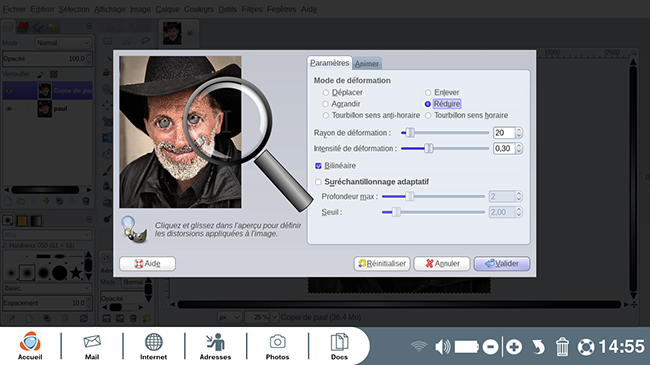650x365 pixels.
Task: Click the Rayon de déformation slider
Action: tap(445, 133)
